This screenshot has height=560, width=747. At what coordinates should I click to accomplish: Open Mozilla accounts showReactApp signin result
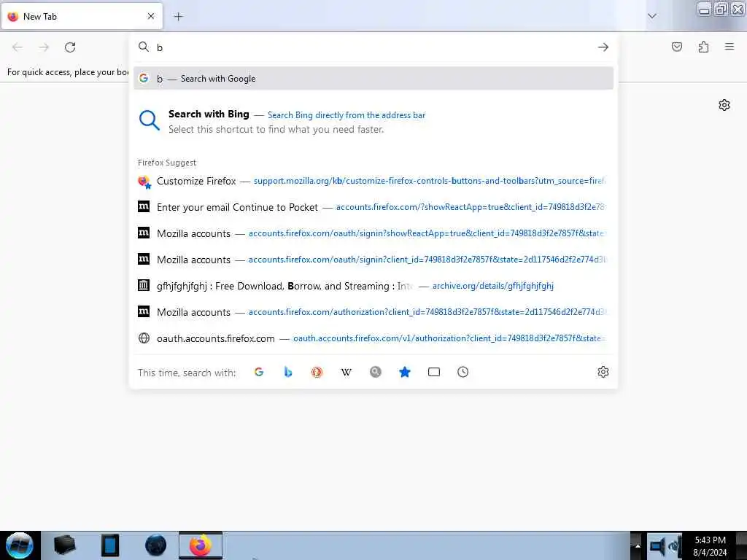[373, 233]
